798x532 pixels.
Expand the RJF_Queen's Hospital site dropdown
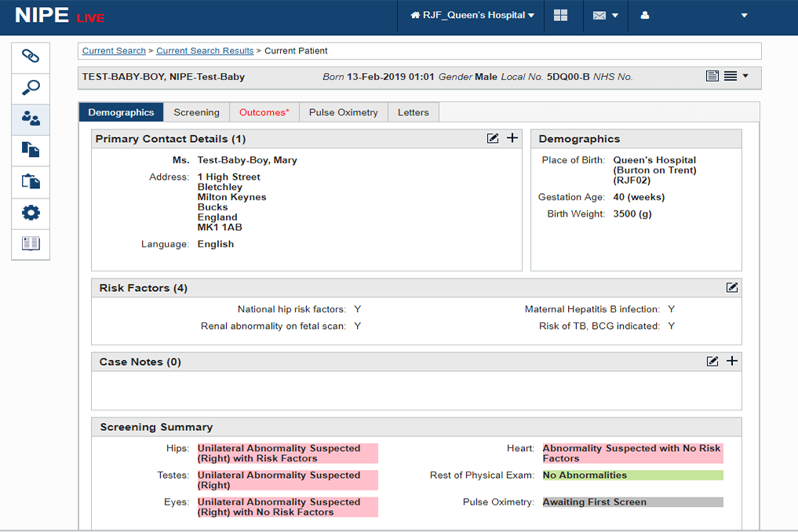[x=472, y=16]
